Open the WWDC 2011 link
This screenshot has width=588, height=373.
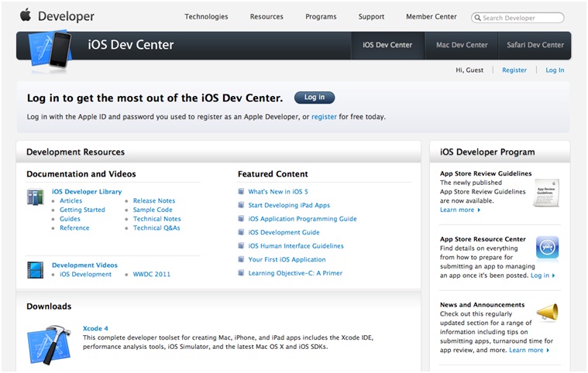coord(152,274)
